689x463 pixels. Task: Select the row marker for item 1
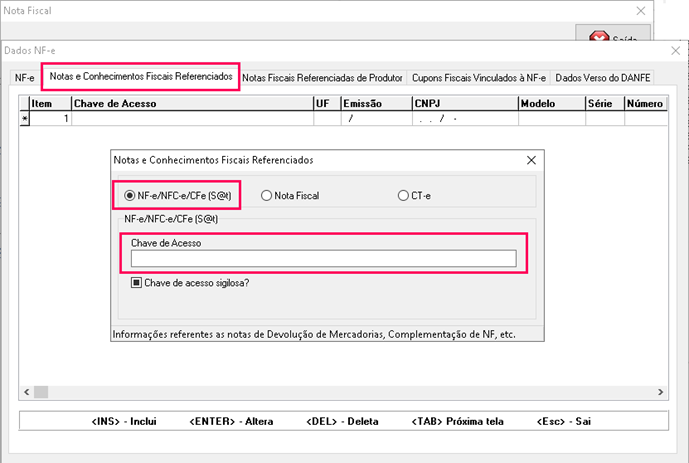click(x=25, y=118)
